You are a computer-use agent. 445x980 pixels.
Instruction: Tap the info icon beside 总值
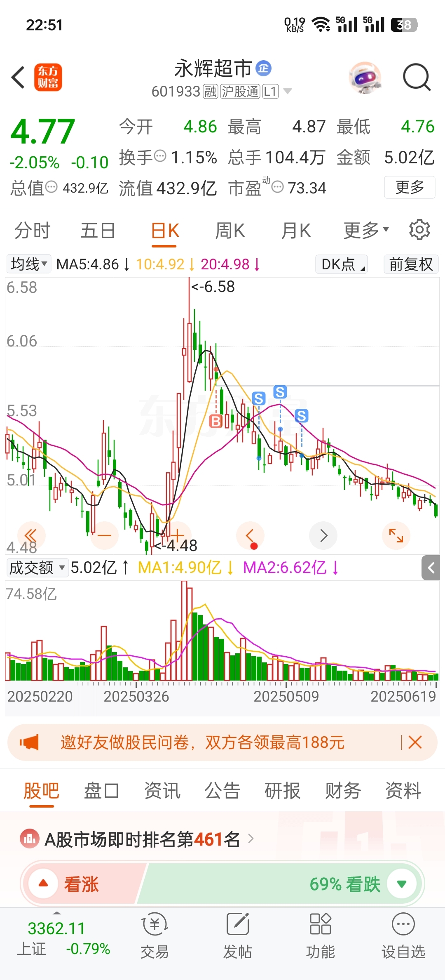(52, 187)
